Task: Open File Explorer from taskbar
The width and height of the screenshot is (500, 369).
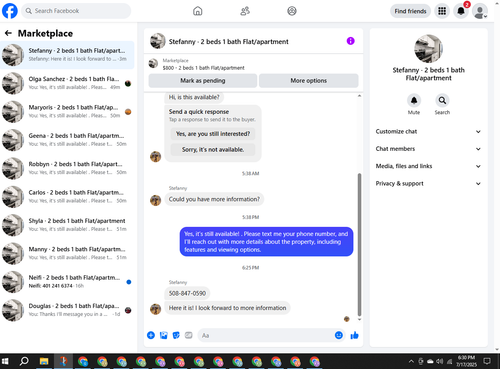Action: (x=44, y=361)
